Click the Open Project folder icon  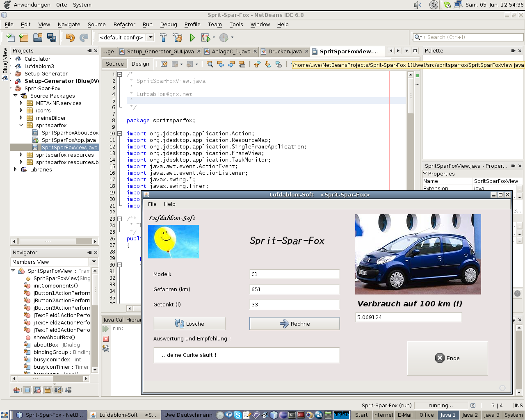point(38,37)
